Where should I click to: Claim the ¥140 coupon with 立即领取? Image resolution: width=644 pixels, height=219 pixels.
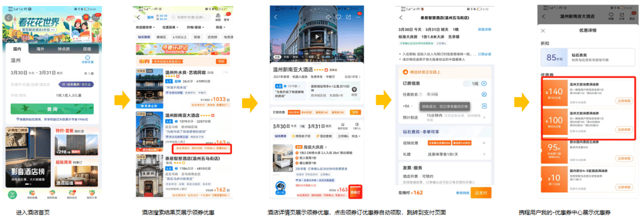pos(624,101)
